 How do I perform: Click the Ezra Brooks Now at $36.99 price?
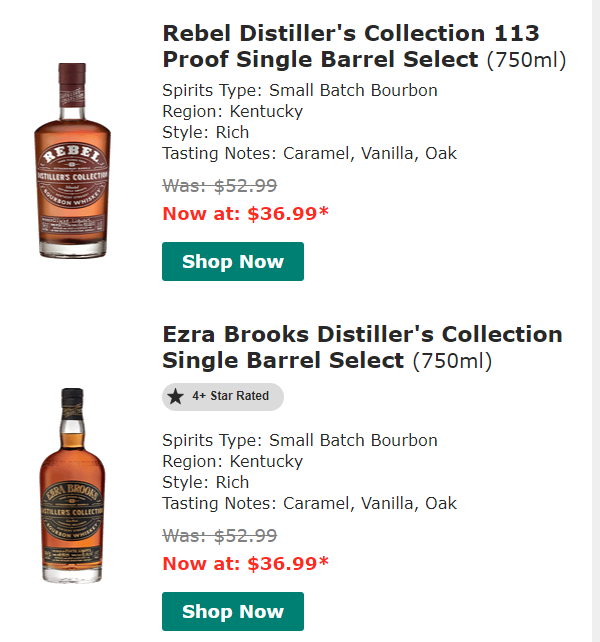pos(245,563)
